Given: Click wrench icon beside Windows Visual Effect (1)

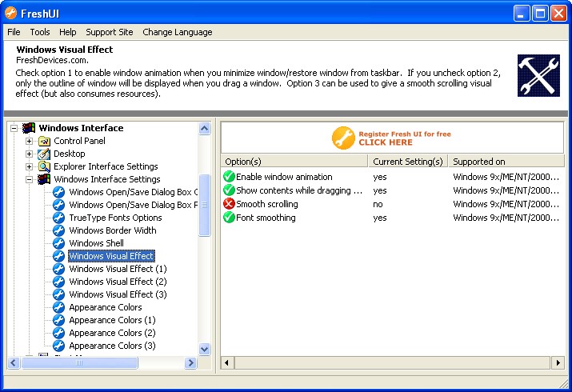Looking at the screenshot, I should [58, 269].
